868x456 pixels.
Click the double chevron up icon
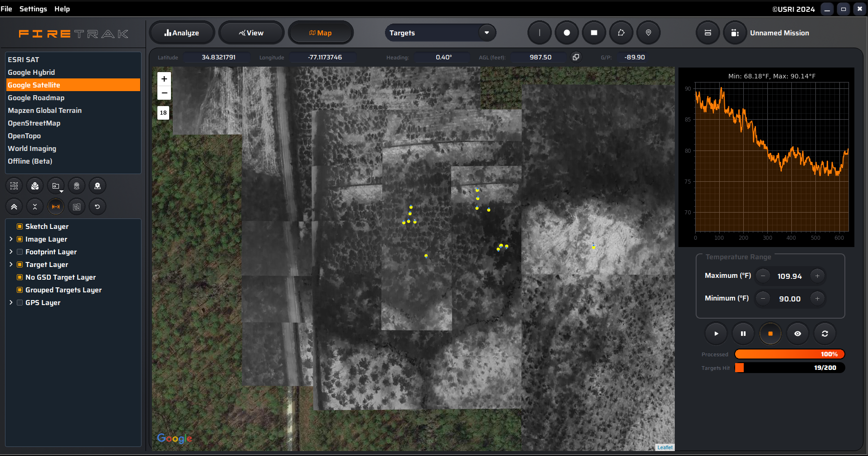point(14,207)
